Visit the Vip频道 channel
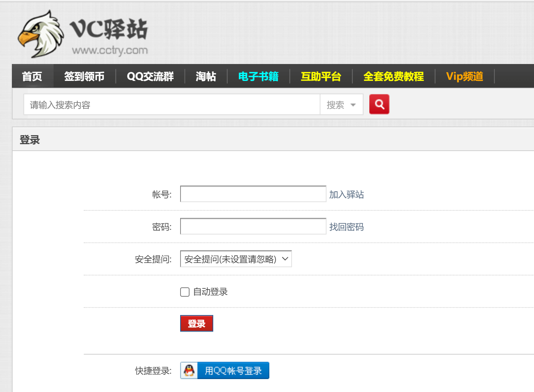534x392 pixels. [x=465, y=76]
